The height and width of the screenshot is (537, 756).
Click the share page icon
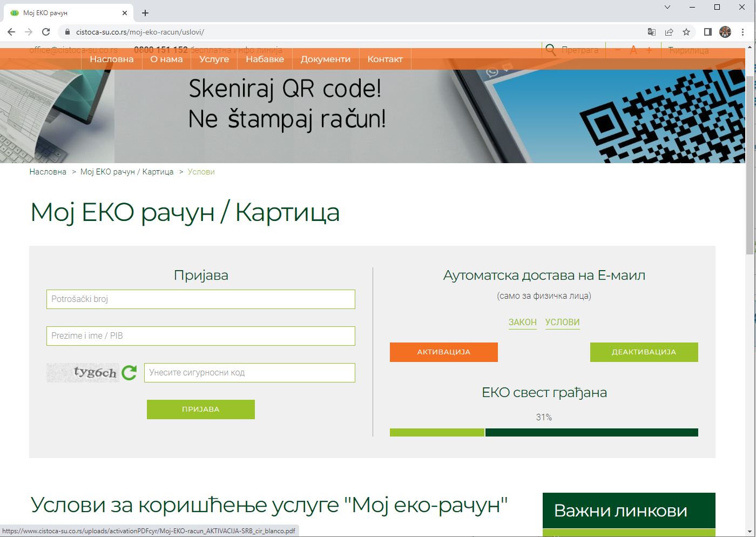pos(669,32)
